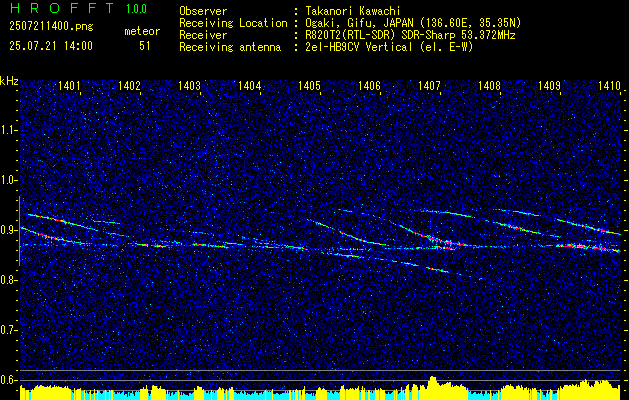
Task: Click the 1403 time axis marker
Action: (x=189, y=85)
